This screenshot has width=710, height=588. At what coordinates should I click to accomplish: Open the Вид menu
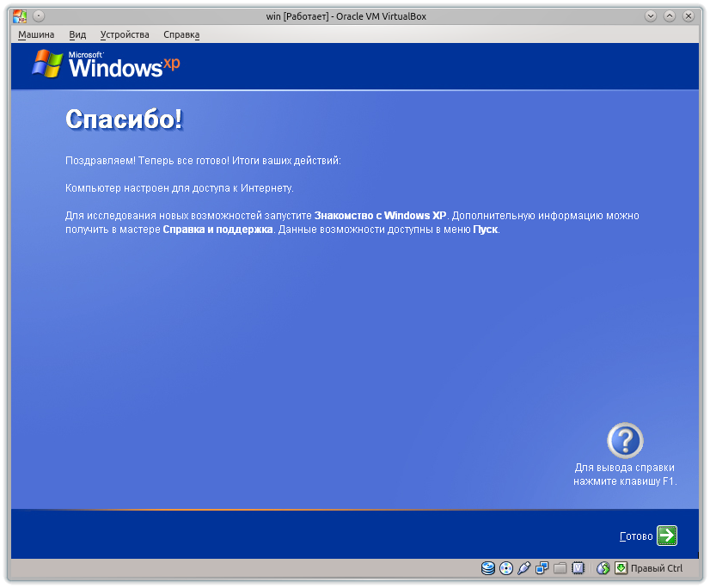click(77, 34)
